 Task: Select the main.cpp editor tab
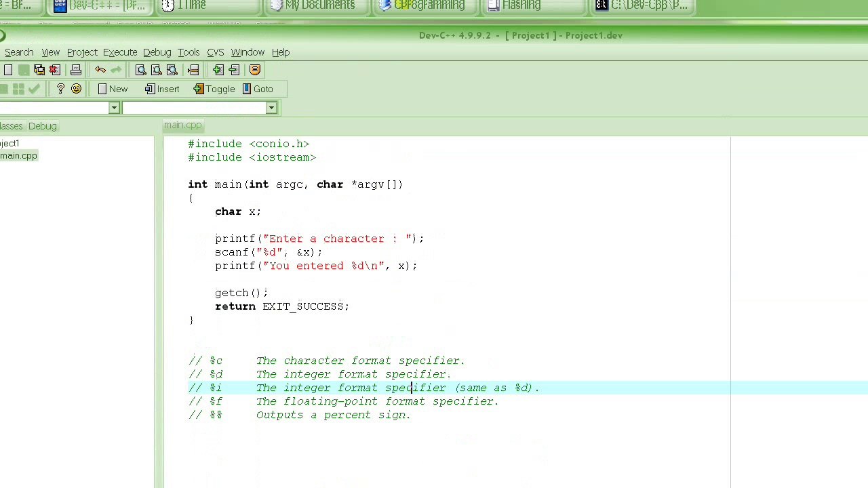pyautogui.click(x=183, y=125)
